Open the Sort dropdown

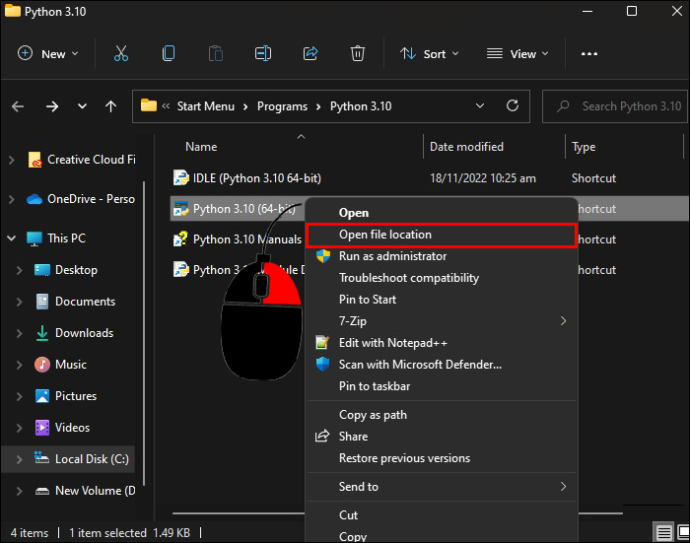pyautogui.click(x=429, y=54)
